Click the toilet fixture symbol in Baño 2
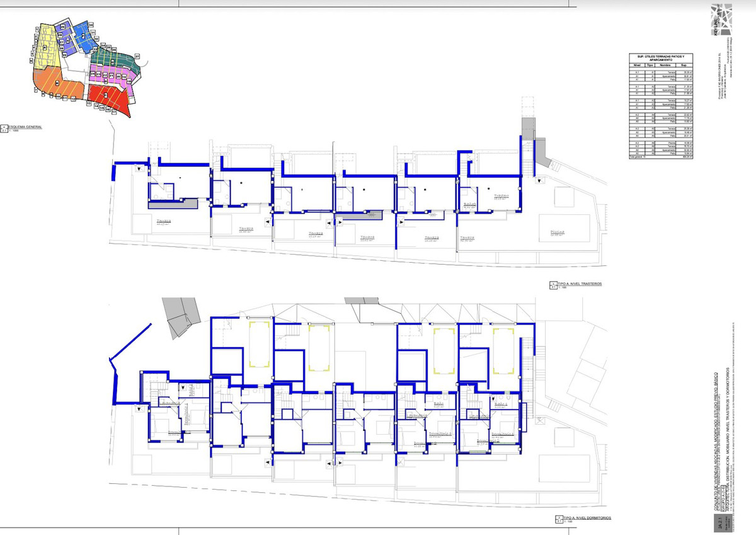The image size is (756, 535). pyautogui.click(x=508, y=398)
